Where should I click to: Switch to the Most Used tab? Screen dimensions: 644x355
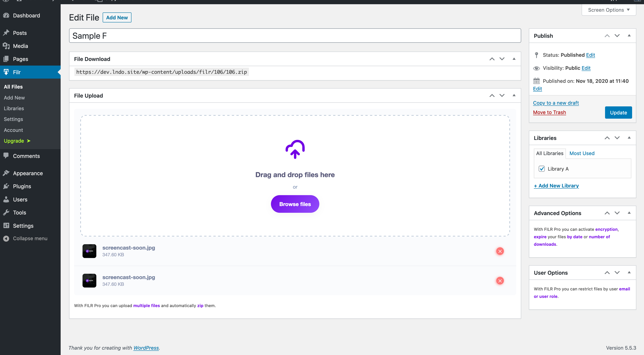point(582,153)
